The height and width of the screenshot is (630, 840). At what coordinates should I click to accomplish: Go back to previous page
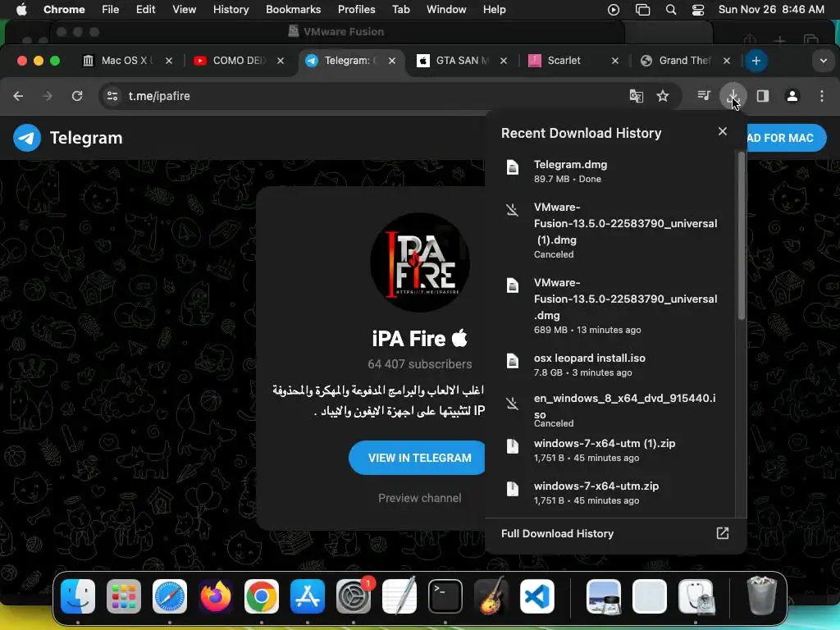click(x=18, y=96)
